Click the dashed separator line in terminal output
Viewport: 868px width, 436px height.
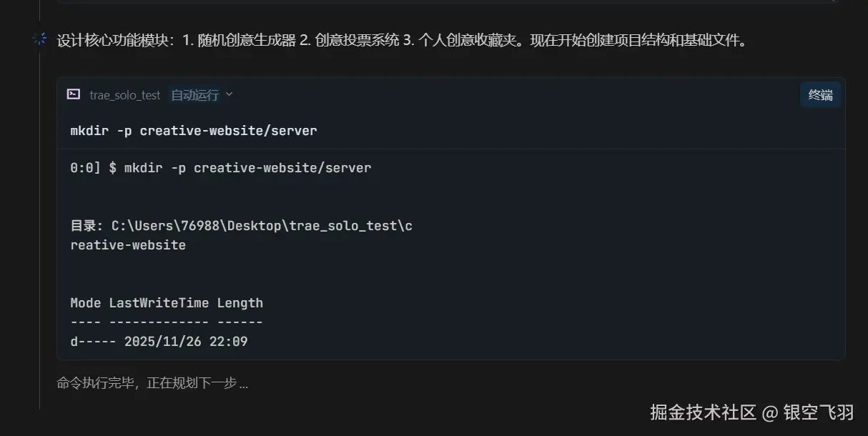click(x=167, y=322)
